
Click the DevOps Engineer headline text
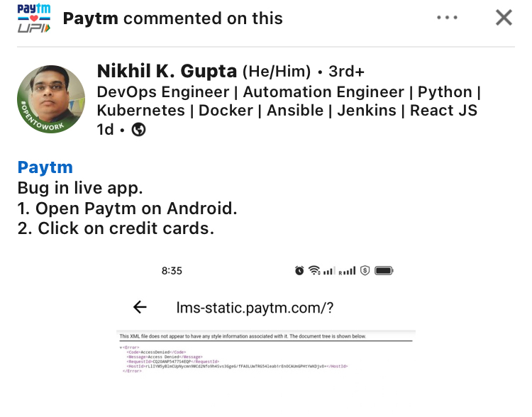(162, 92)
